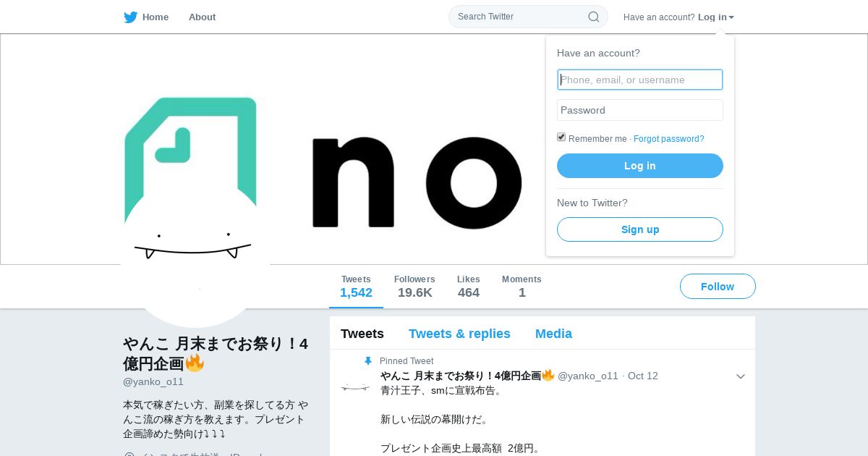This screenshot has width=868, height=456.
Task: Focus the Search Twitter box
Action: pyautogui.click(x=528, y=17)
